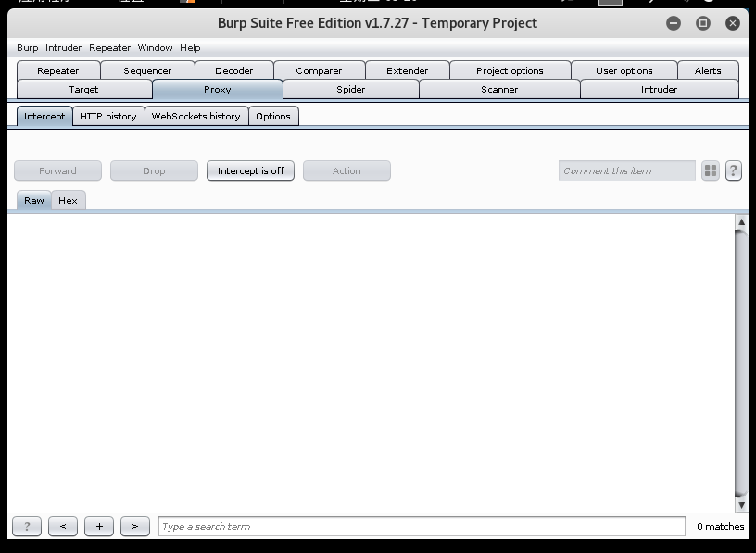Screen dimensions: 756x553
Task: Click the Type a search term field
Action: pyautogui.click(x=422, y=526)
